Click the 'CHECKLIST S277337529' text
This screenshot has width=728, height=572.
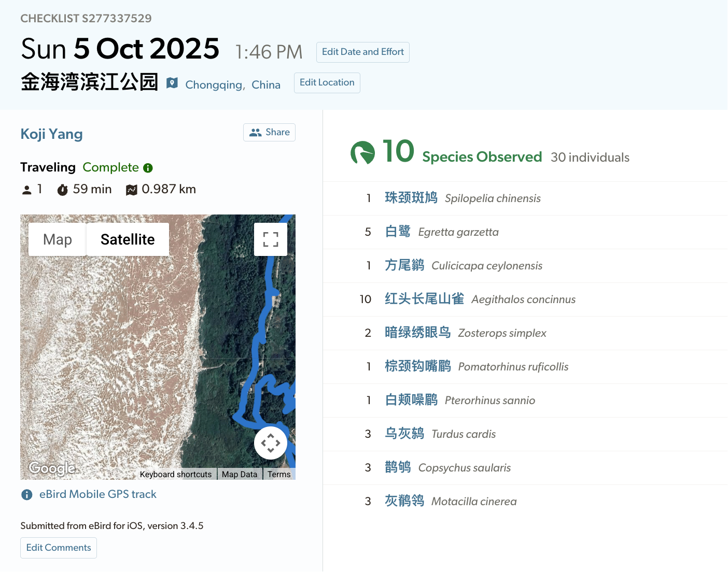[86, 19]
